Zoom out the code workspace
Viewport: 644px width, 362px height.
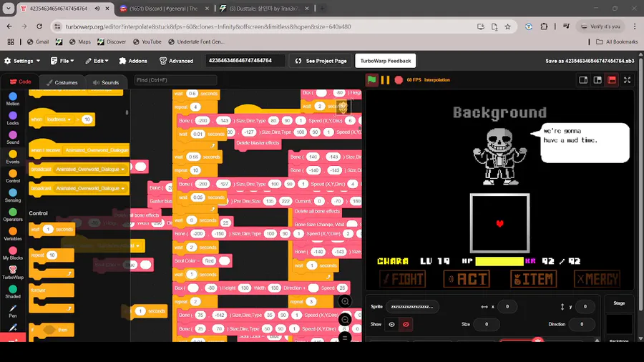point(345,320)
